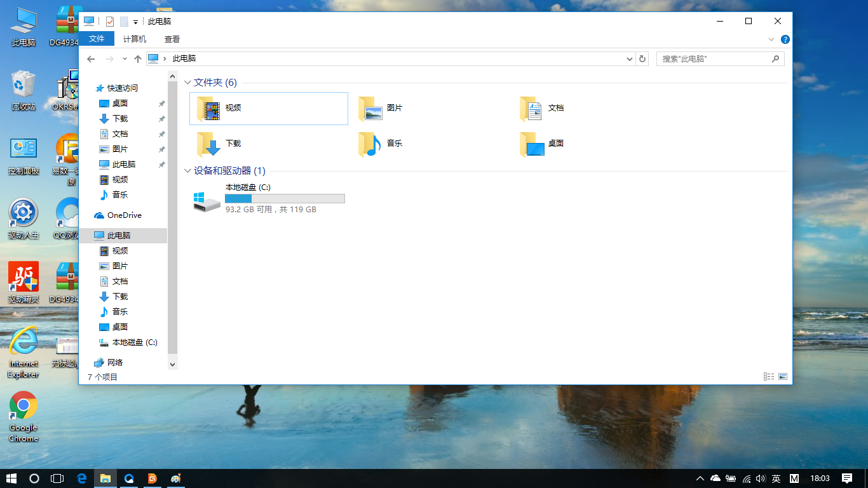This screenshot has height=488, width=868.
Task: Open the 计算机 ribbon tab
Action: (135, 39)
